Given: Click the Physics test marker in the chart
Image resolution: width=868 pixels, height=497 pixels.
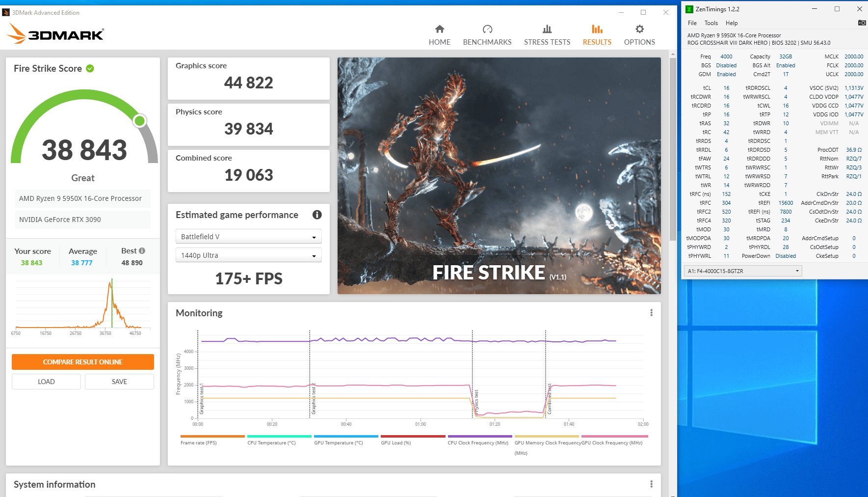Looking at the screenshot, I should pyautogui.click(x=476, y=402).
